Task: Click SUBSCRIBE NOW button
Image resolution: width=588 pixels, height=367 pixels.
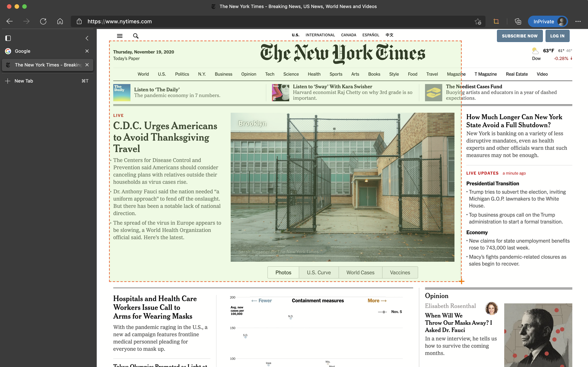Action: (x=520, y=36)
